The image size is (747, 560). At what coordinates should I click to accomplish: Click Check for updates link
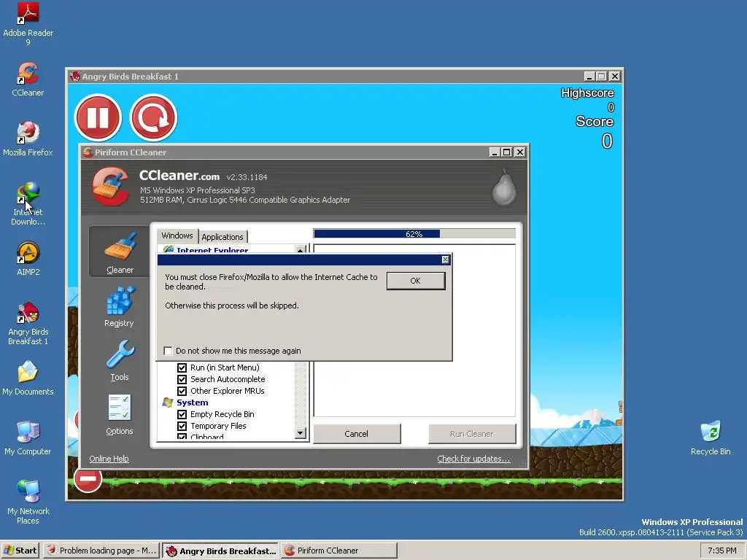tap(473, 459)
